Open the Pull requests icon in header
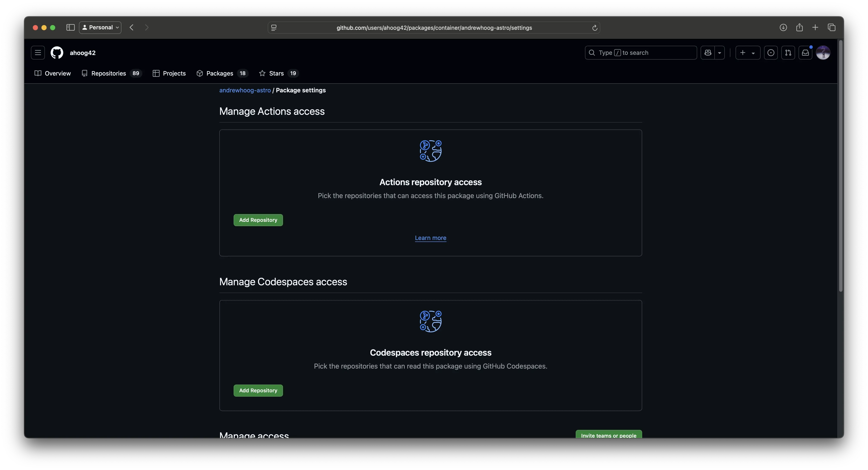 point(788,53)
